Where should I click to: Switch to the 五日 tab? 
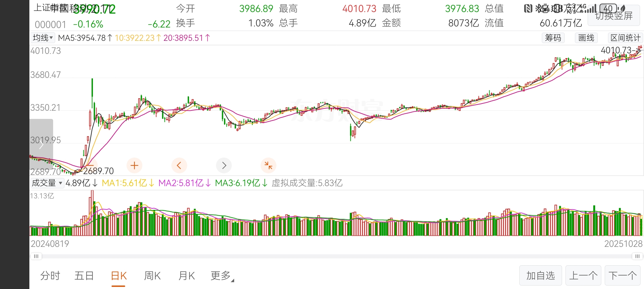point(84,276)
